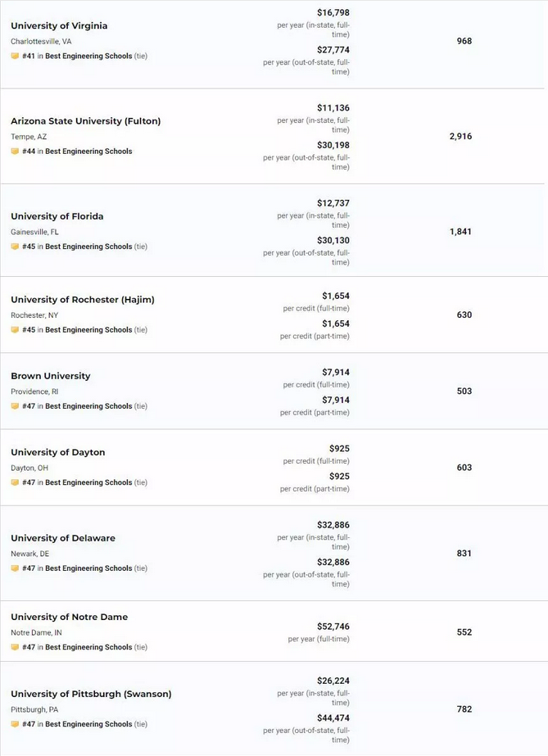Click Best Engineering Schools link under Arizona State
548x756 pixels.
88,151
